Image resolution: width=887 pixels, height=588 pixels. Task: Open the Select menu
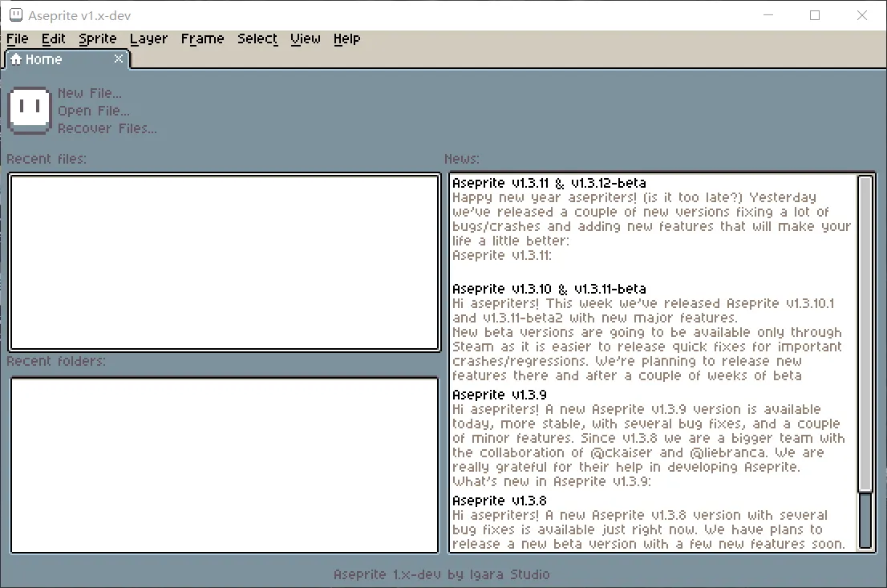click(257, 39)
